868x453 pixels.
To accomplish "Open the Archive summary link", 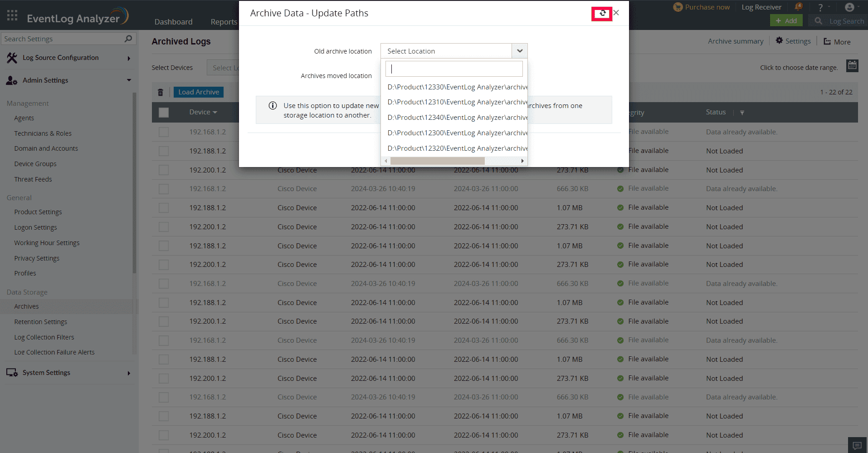I will [x=735, y=41].
